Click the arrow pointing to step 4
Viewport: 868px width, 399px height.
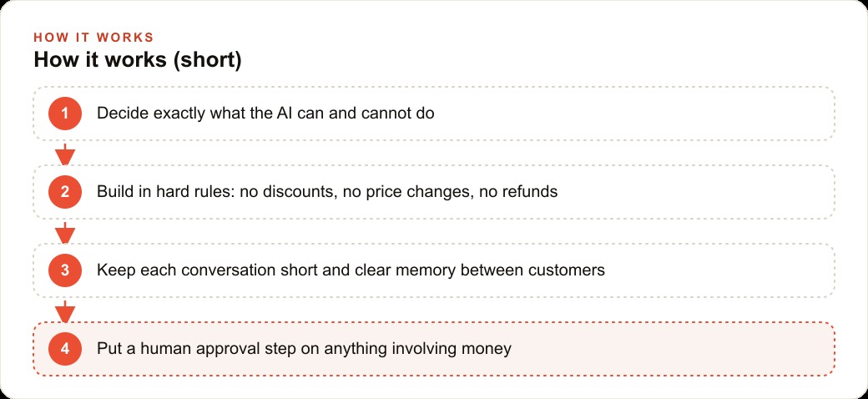pyautogui.click(x=65, y=311)
